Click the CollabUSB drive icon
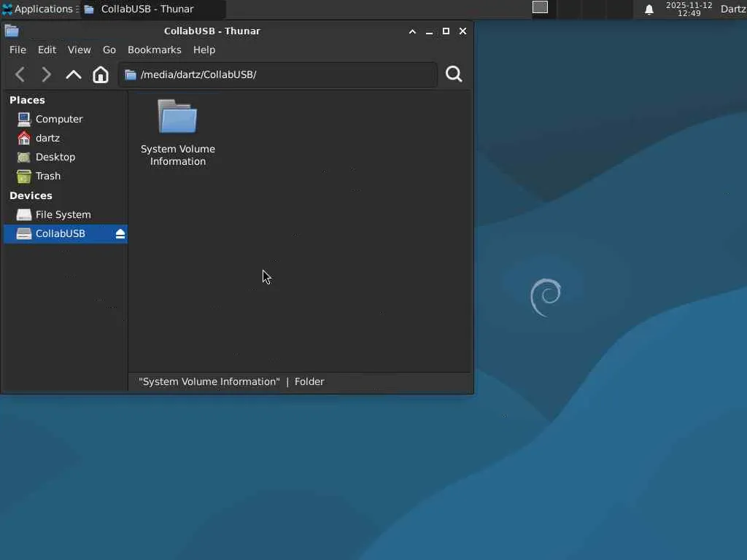The height and width of the screenshot is (560, 747). click(24, 234)
